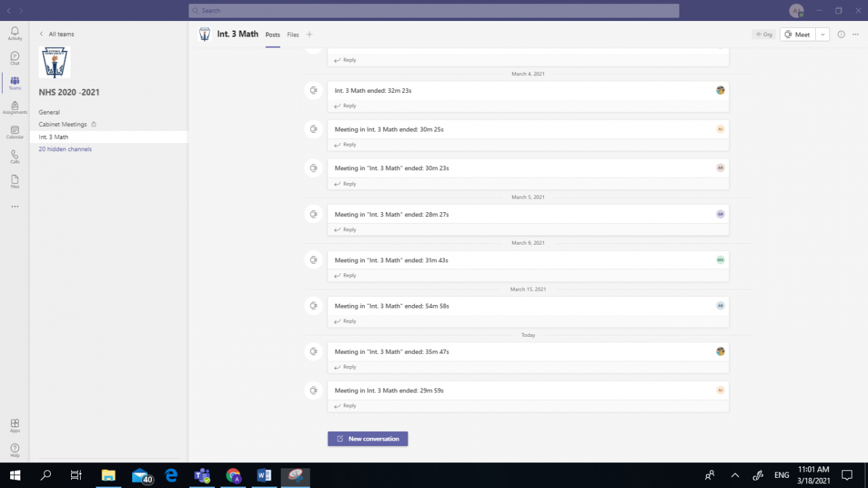Open the Windows Start menu

(15, 475)
